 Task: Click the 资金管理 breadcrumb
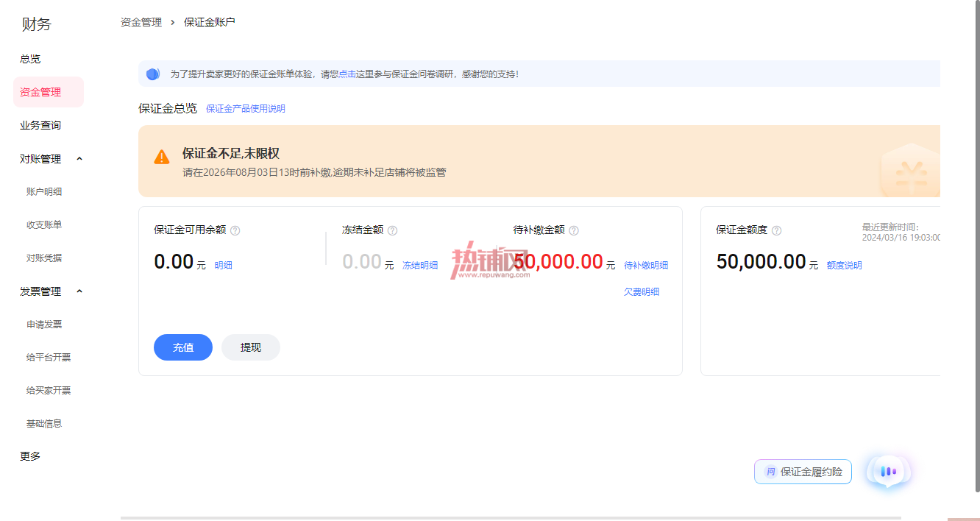141,22
